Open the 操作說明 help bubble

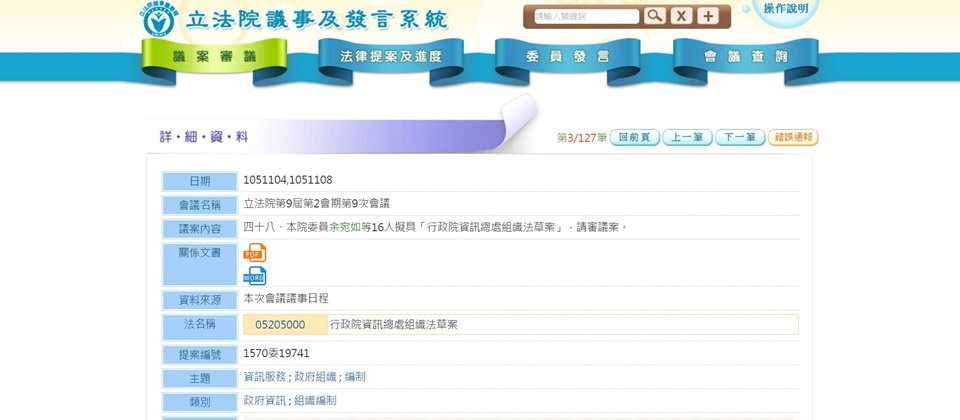click(x=786, y=10)
